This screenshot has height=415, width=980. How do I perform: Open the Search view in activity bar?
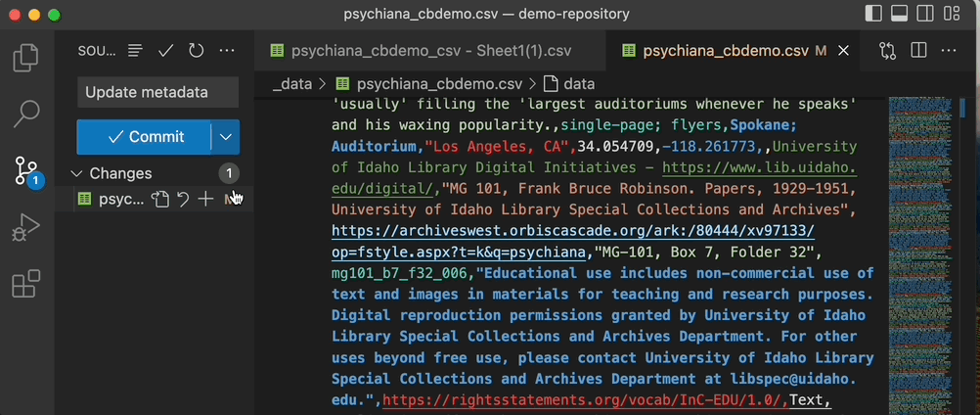click(x=26, y=115)
